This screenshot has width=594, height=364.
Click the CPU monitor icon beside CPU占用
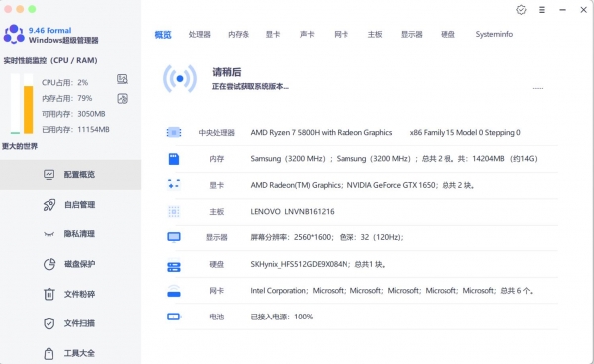122,79
